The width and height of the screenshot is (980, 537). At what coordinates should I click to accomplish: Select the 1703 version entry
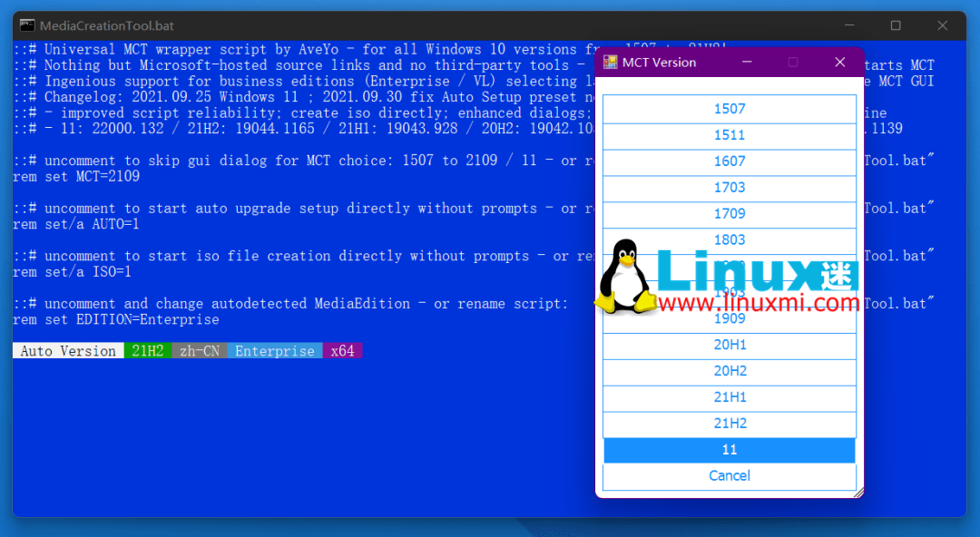click(x=730, y=188)
